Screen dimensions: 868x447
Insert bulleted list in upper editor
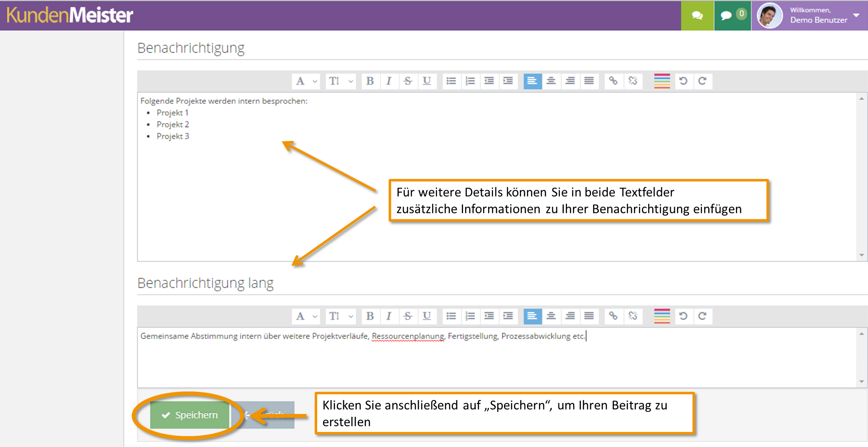click(451, 81)
